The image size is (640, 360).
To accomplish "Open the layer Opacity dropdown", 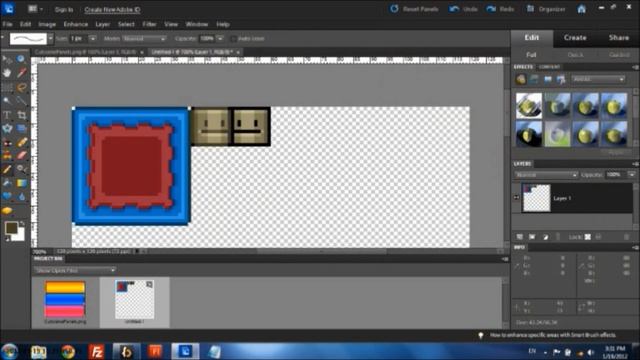I will coord(631,175).
